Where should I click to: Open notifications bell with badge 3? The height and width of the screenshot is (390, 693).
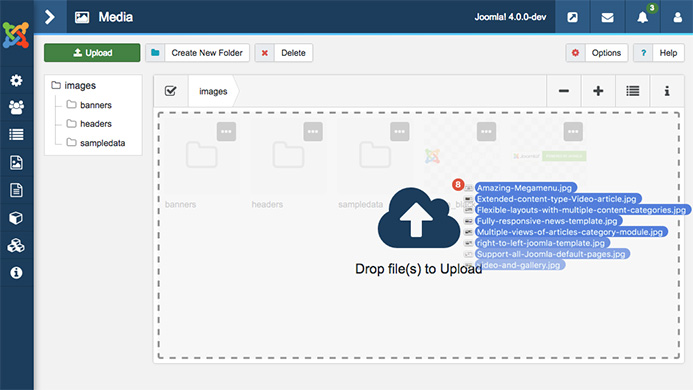click(x=643, y=17)
